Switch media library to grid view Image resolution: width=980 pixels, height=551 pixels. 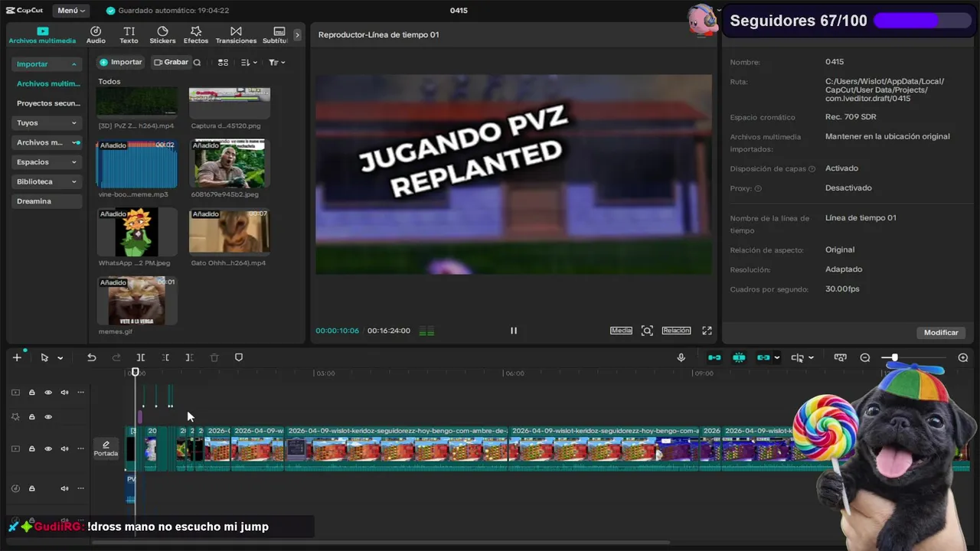[223, 63]
